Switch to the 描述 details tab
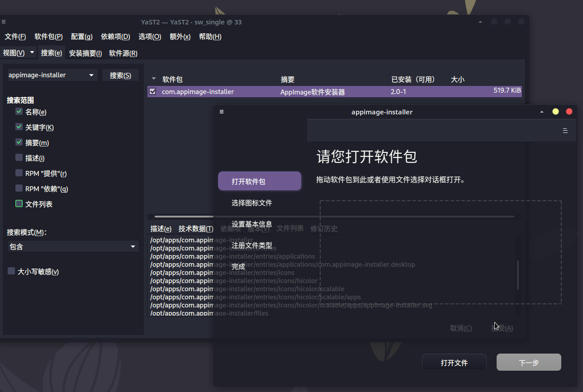 161,229
